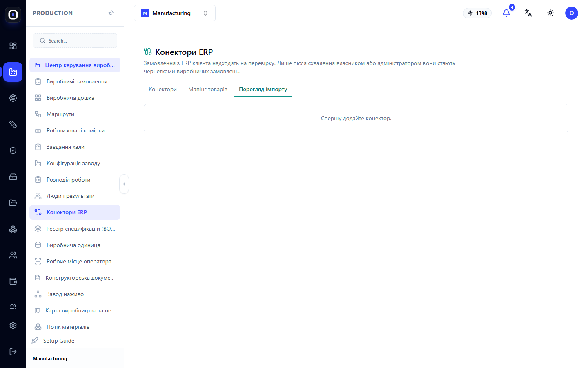Viewport: 588px width, 368px height.
Task: Switch to the Мапінг товарів tab
Action: [208, 89]
